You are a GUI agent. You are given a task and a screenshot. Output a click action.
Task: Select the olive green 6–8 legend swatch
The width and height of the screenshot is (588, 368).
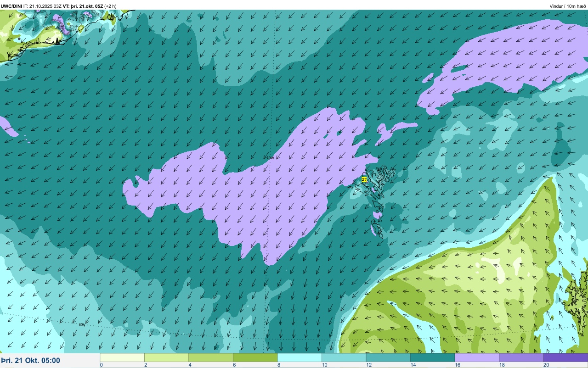(255, 357)
